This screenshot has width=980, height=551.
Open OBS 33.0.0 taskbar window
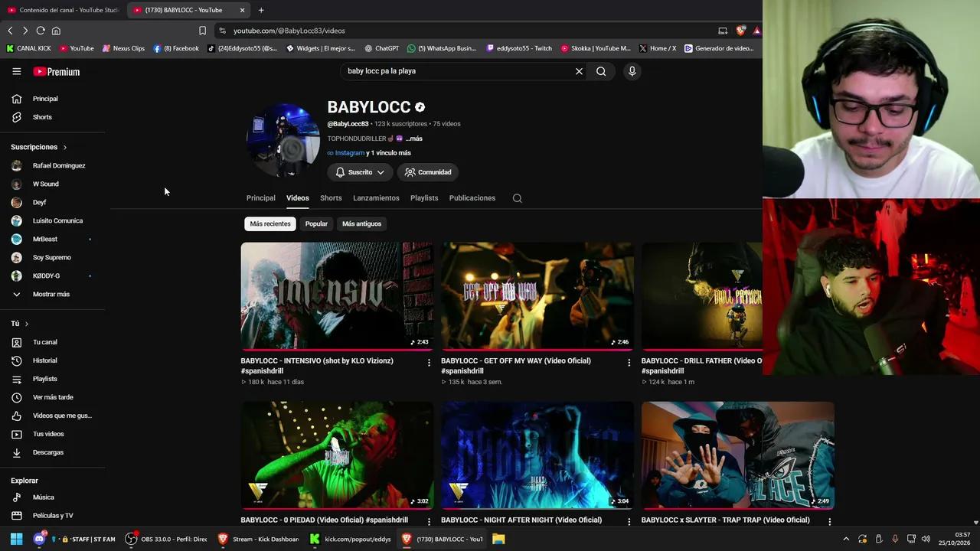pos(167,539)
